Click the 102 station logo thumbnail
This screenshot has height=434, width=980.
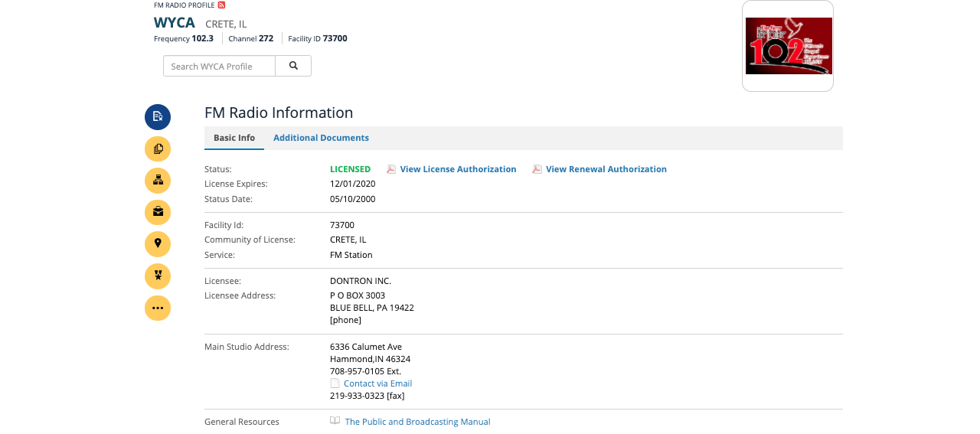(789, 46)
